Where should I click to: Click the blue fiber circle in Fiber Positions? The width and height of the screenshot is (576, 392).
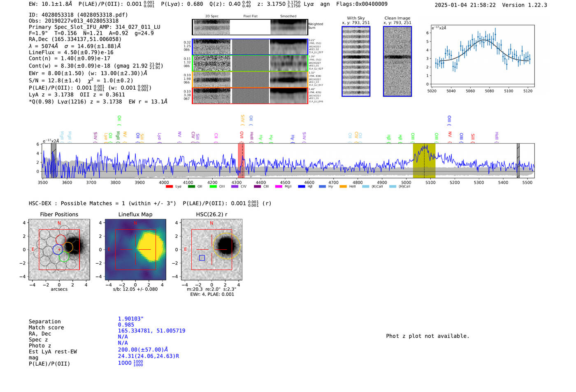tap(59, 249)
